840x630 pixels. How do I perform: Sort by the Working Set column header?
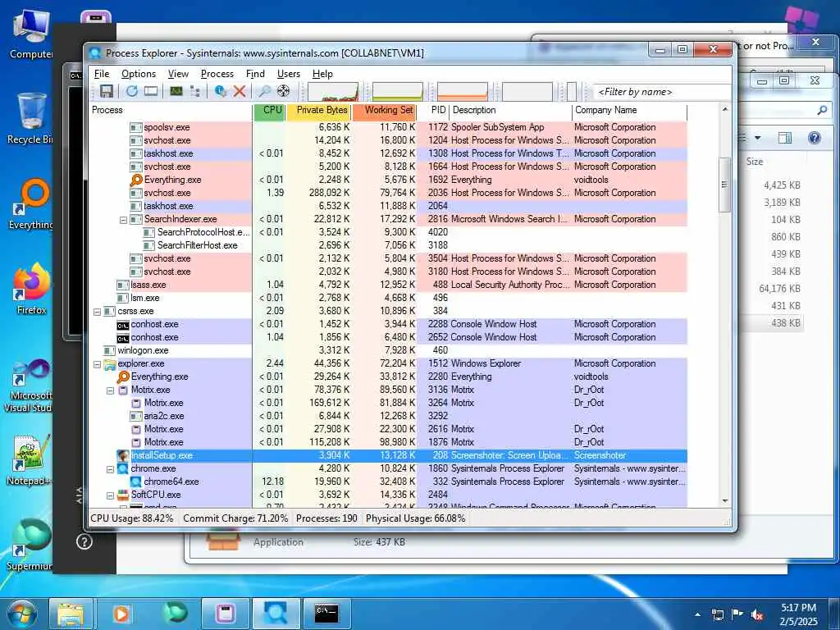tap(384, 111)
